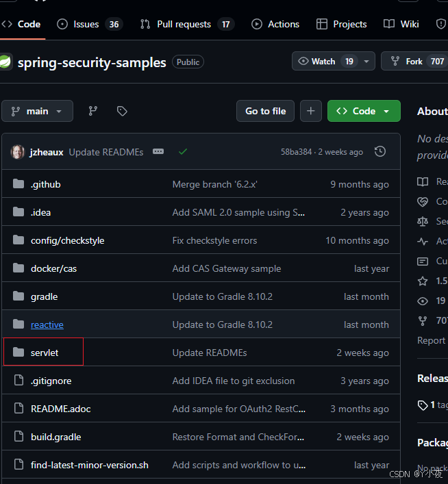Open "Fix checkstyle errors" commit
Screen dimensions: 448x484
[x=214, y=240]
